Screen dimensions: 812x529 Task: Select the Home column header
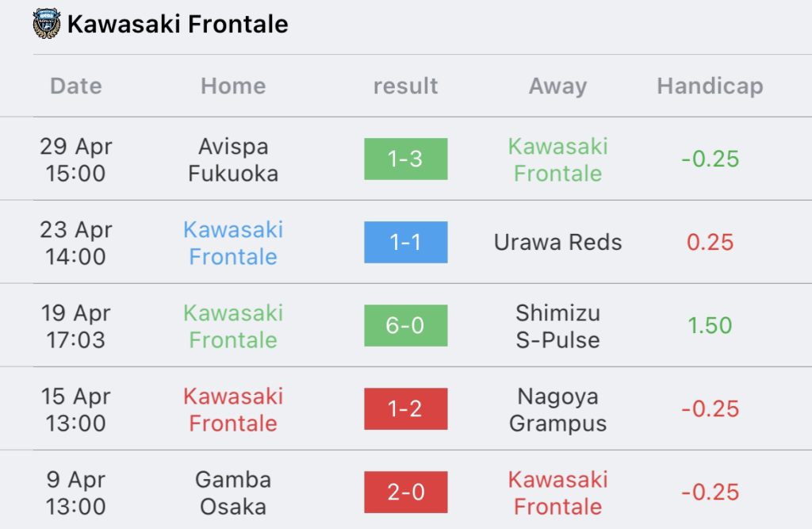click(x=233, y=86)
